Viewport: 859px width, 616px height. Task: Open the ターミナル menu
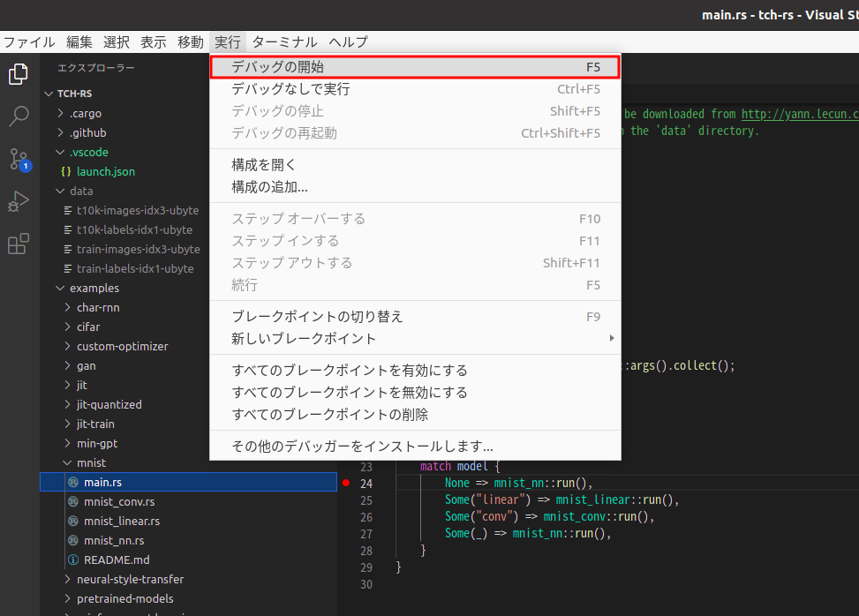[x=284, y=41]
